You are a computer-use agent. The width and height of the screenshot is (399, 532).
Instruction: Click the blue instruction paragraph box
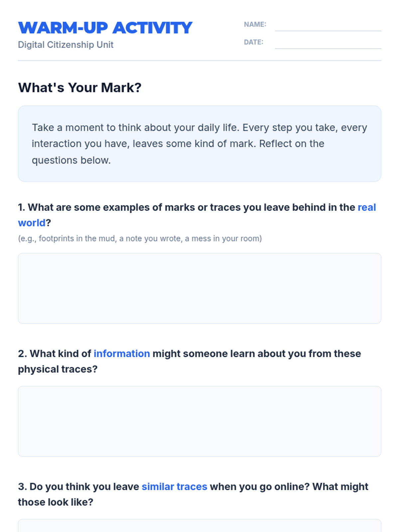tap(199, 144)
